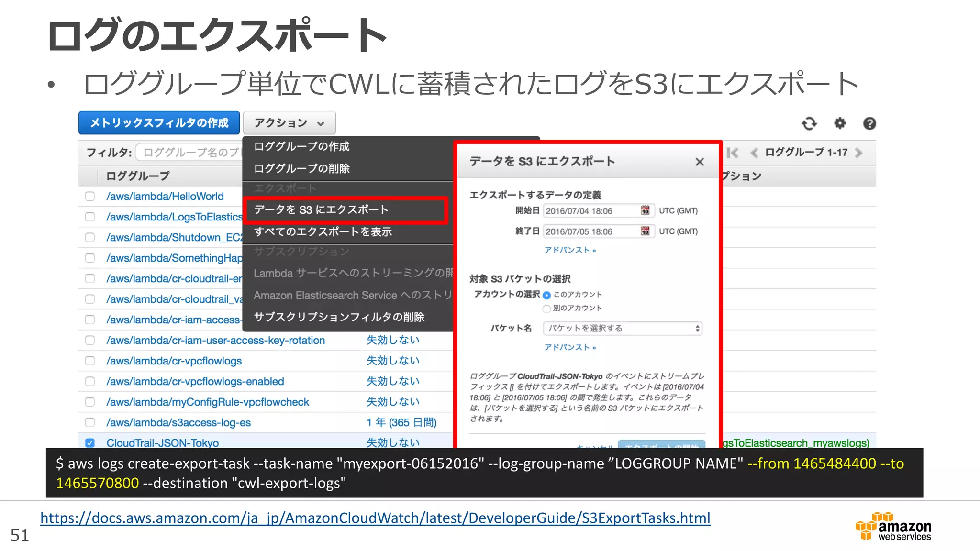
Task: Choose Amazon Elasticsearch Service streaming entry
Action: point(353,295)
